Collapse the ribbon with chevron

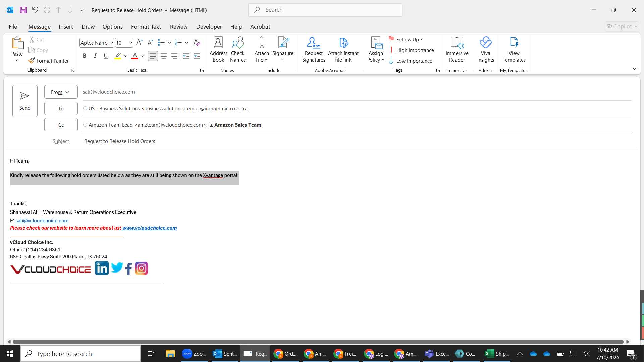(x=634, y=69)
